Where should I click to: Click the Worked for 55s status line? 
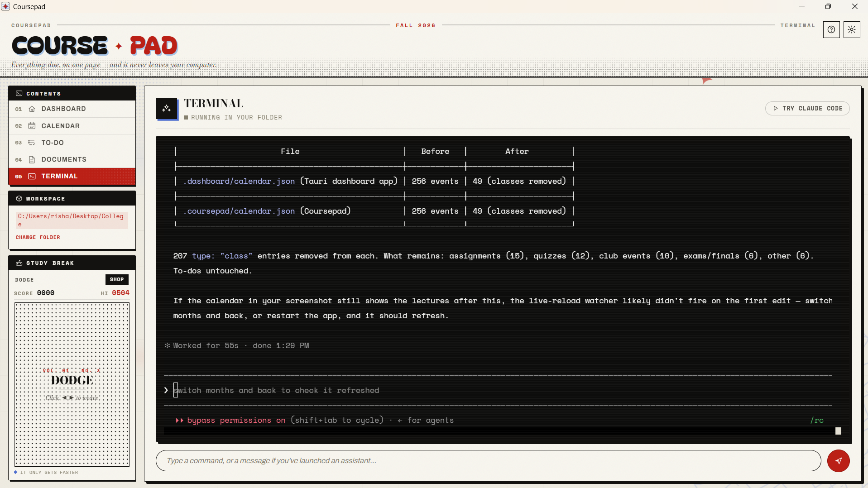click(237, 345)
